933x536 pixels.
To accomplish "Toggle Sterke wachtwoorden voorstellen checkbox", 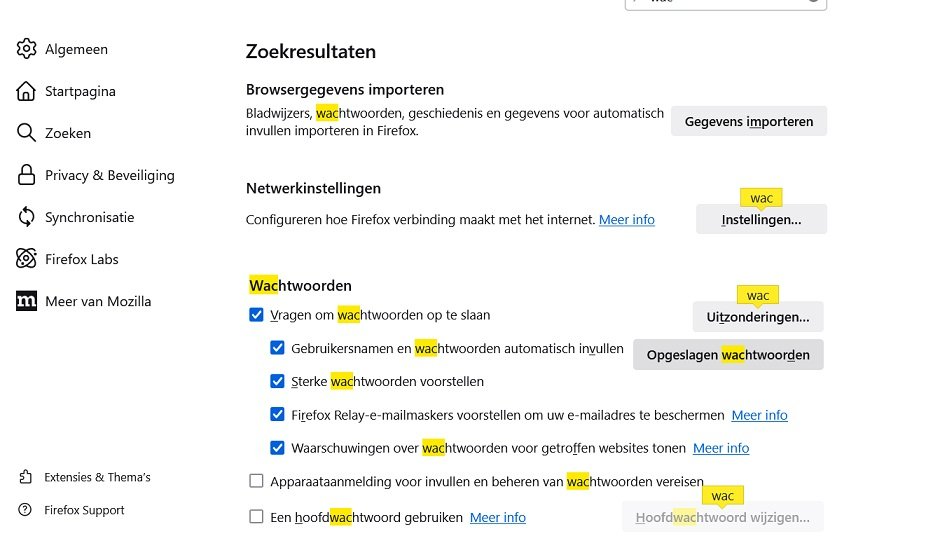I will pyautogui.click(x=277, y=381).
